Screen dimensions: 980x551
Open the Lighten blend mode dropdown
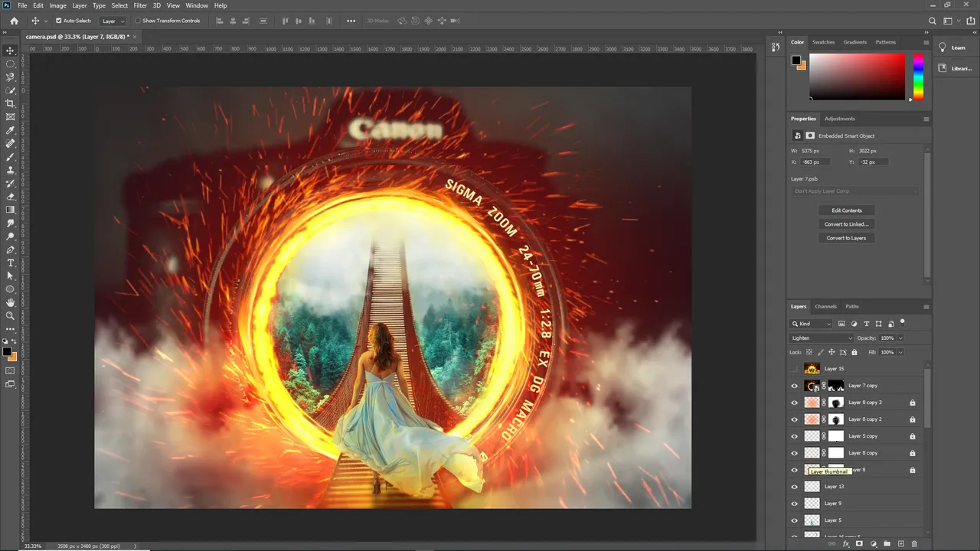822,337
